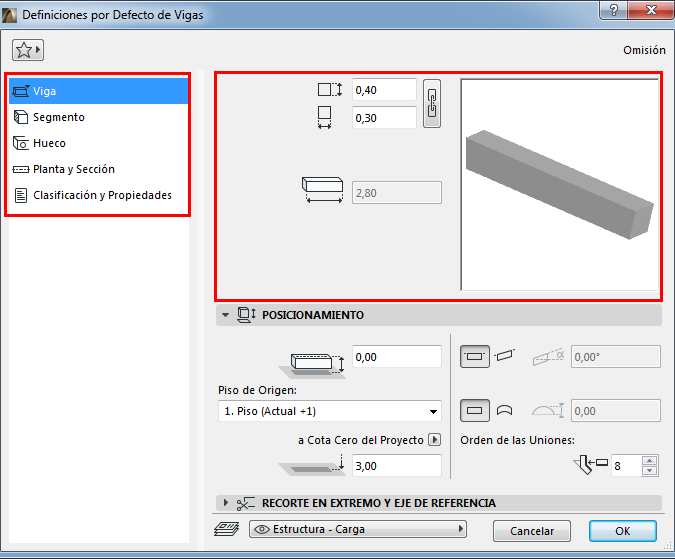Confirm with the OK button
The height and width of the screenshot is (559, 675).
click(x=623, y=531)
